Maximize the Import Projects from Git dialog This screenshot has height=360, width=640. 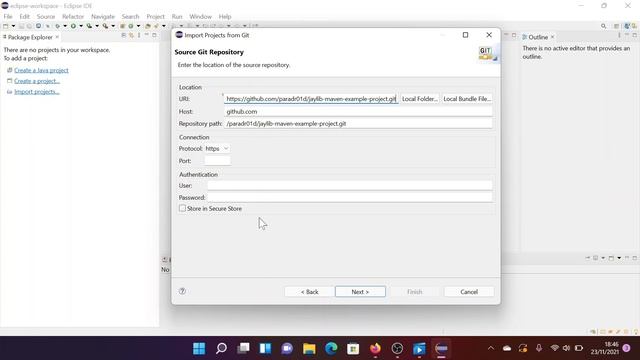tap(465, 35)
